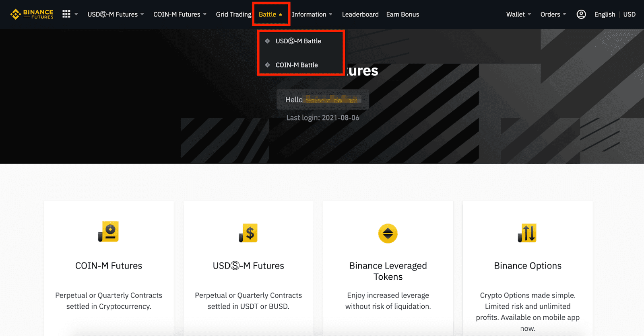Viewport: 644px width, 336px height.
Task: Select COIN-M Battle from the dropdown
Action: (297, 65)
